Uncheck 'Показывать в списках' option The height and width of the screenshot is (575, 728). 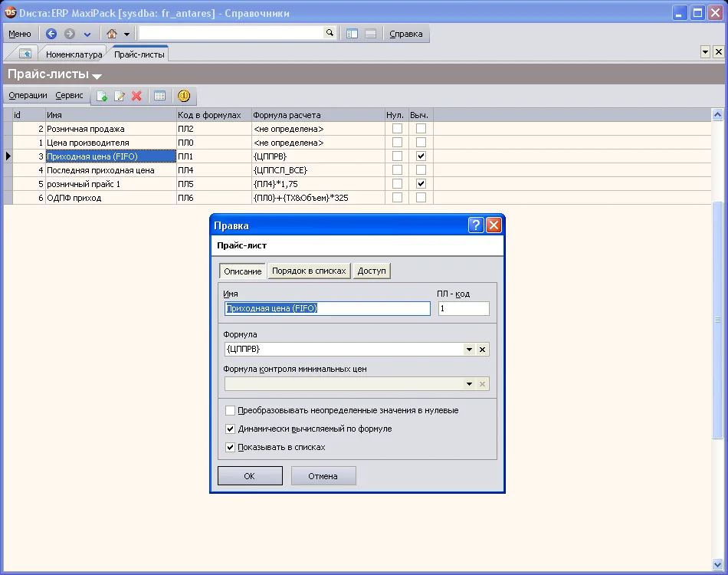coord(231,447)
